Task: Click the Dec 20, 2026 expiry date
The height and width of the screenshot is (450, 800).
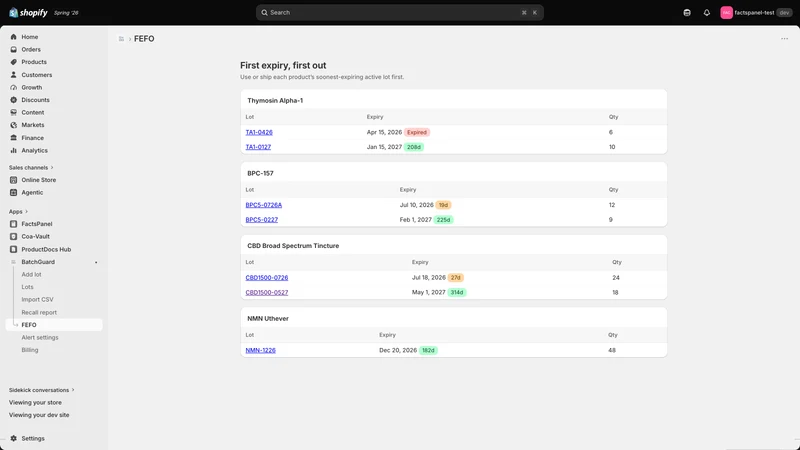Action: tap(398, 351)
